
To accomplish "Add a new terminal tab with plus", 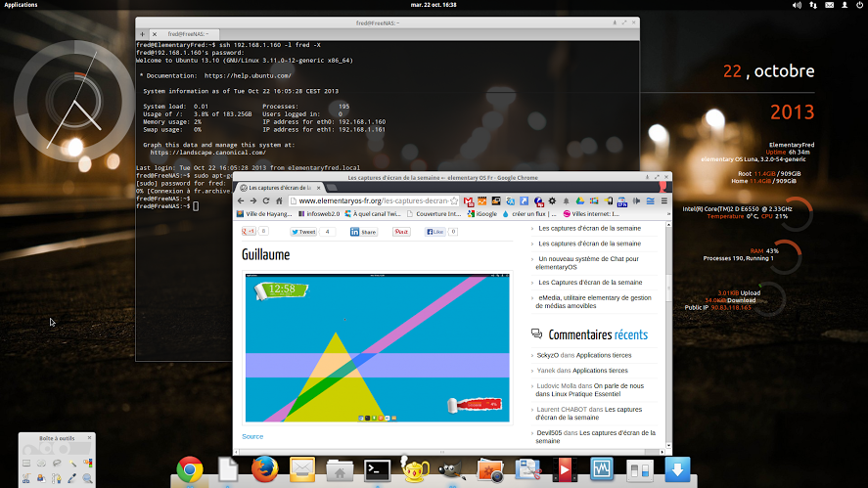I will [142, 34].
